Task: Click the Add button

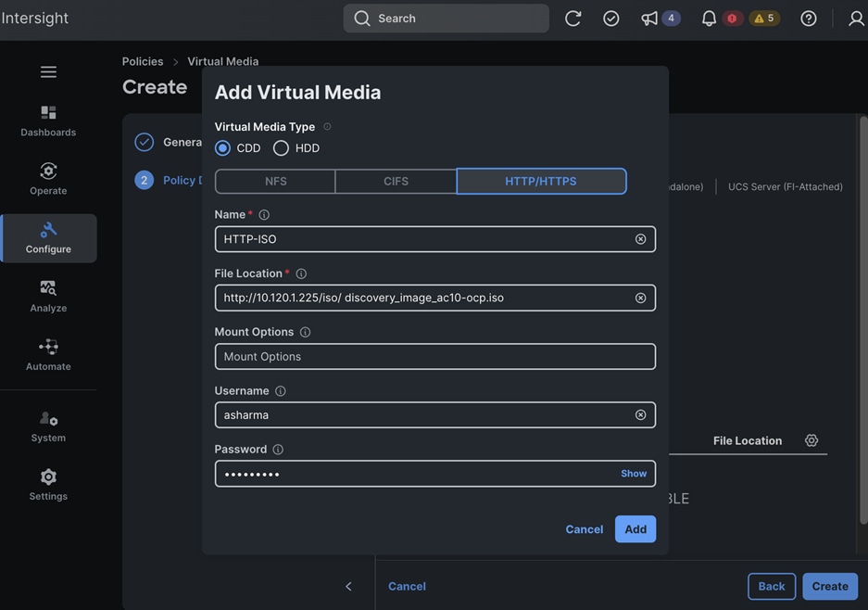Action: point(635,529)
